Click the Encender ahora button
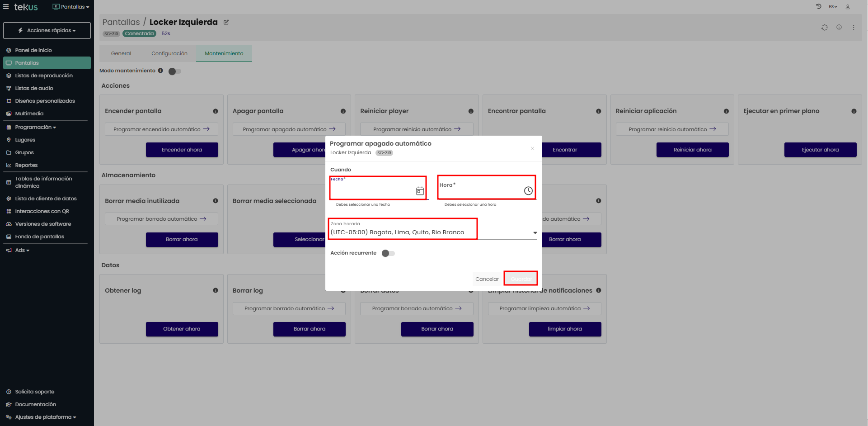This screenshot has height=426, width=868. [x=182, y=150]
